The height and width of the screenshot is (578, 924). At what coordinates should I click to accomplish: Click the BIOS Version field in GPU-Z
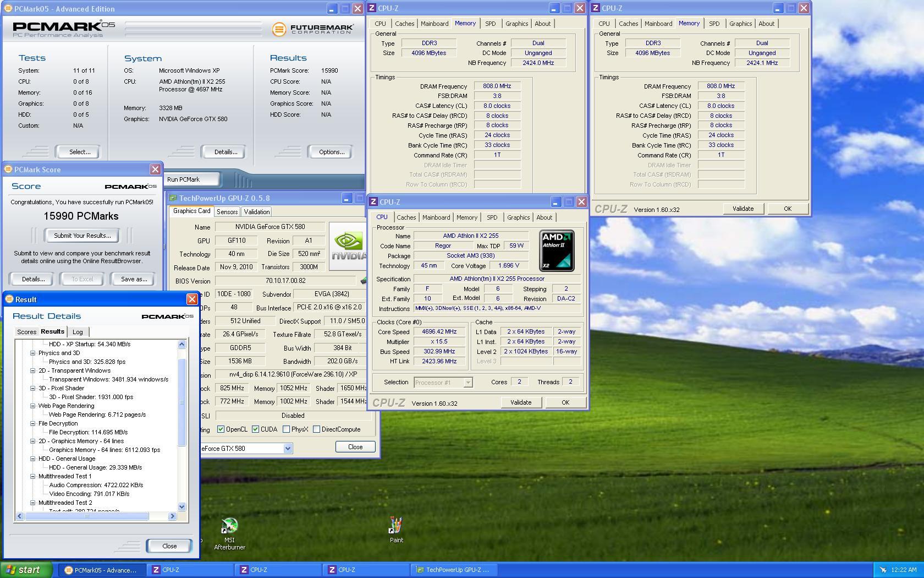[x=286, y=281]
